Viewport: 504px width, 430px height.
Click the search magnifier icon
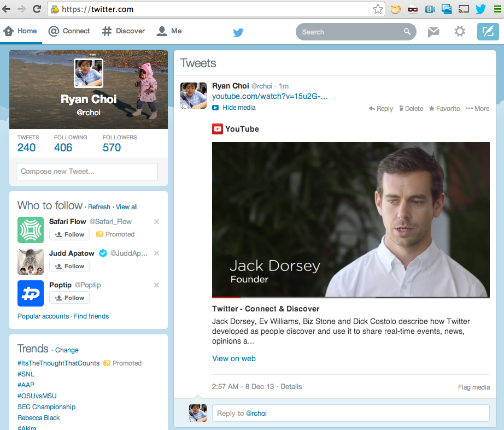pyautogui.click(x=407, y=32)
